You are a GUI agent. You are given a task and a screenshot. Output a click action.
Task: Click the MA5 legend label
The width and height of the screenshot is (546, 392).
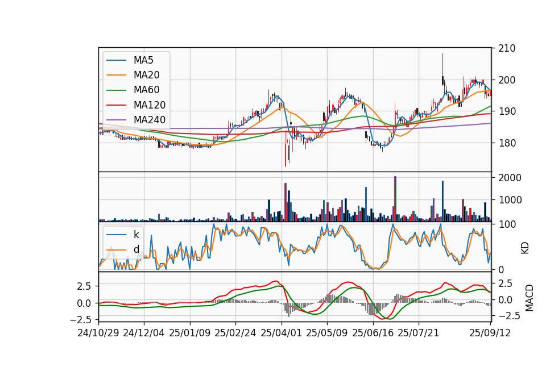(x=143, y=60)
